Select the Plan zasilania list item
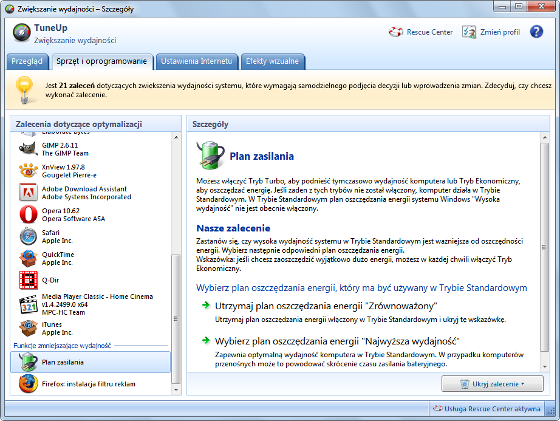 click(x=90, y=362)
